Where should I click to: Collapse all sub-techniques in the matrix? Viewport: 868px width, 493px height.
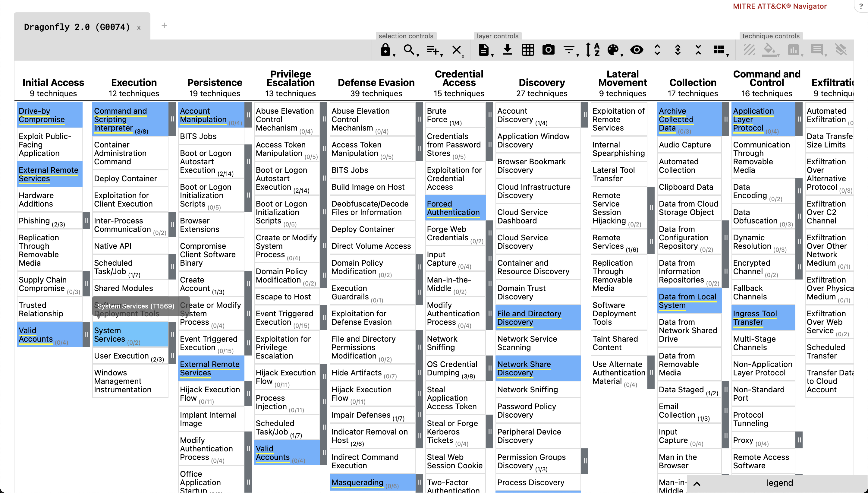[x=698, y=50]
